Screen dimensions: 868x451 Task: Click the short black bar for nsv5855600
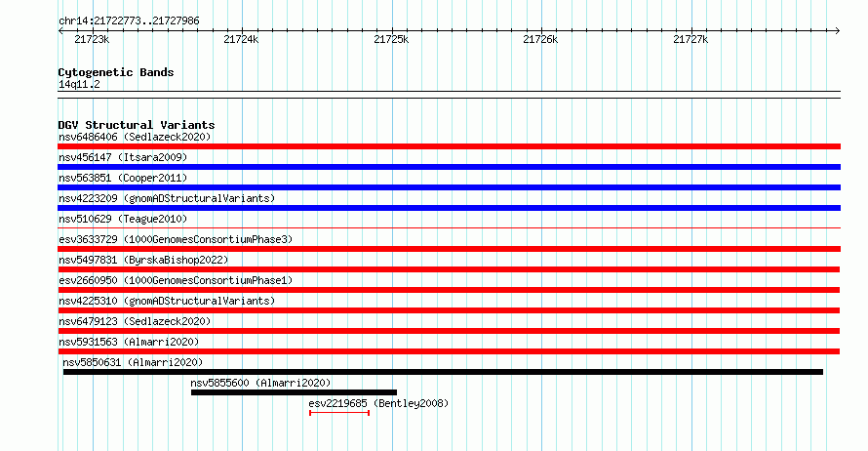294,392
